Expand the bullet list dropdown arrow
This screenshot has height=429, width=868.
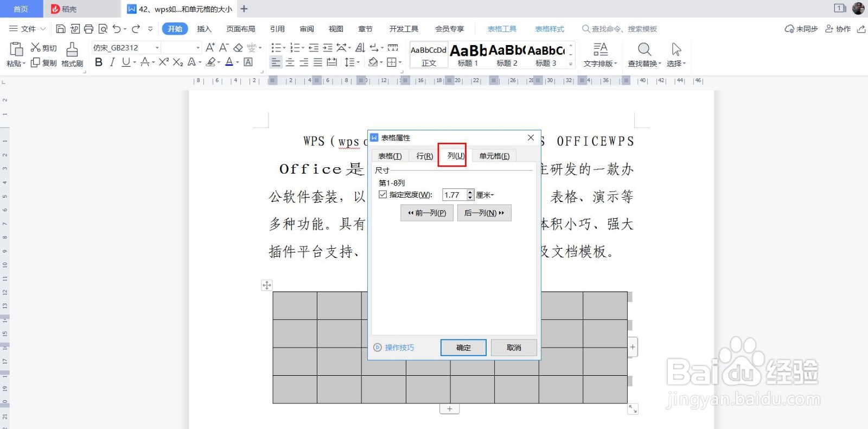pyautogui.click(x=284, y=48)
